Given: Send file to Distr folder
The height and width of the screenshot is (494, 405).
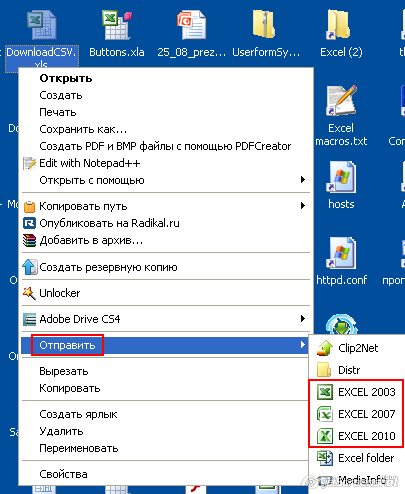Looking at the screenshot, I should point(357,370).
